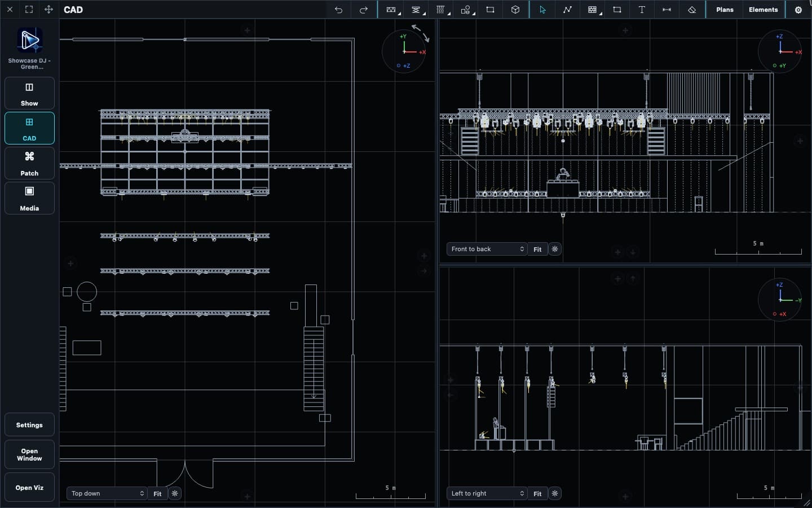Screen dimensions: 812x508
Task: Redo the last undone action
Action: tap(363, 10)
